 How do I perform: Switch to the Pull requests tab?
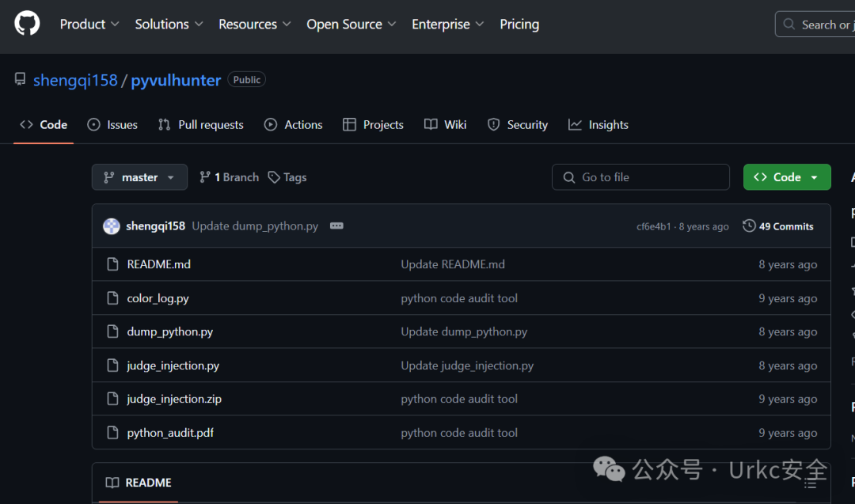200,125
